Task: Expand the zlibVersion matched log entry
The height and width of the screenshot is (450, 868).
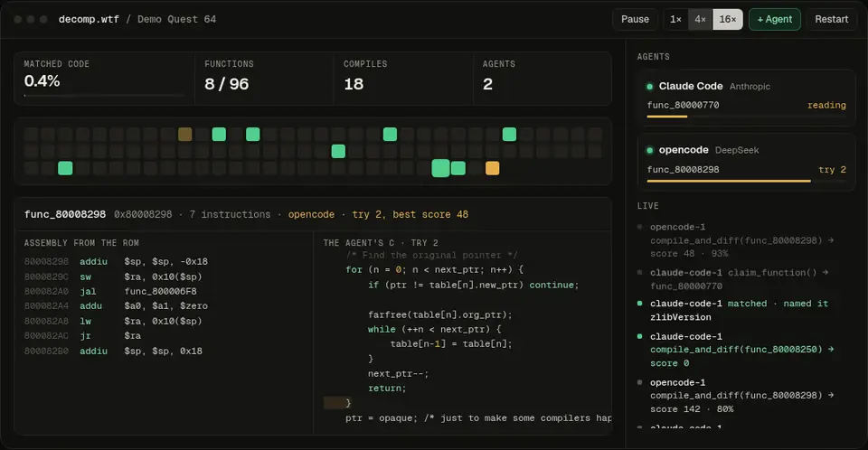Action: (x=739, y=310)
